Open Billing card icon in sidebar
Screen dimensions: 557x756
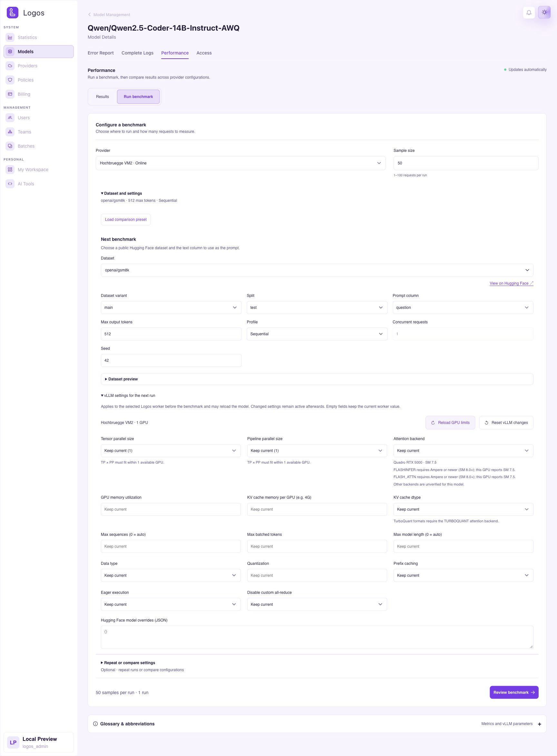pos(10,94)
